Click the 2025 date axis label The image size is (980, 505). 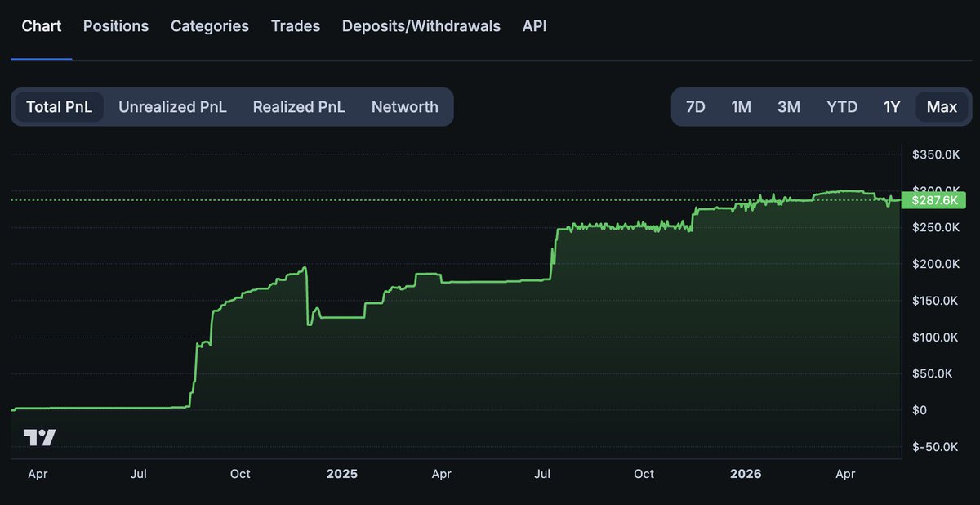[342, 474]
